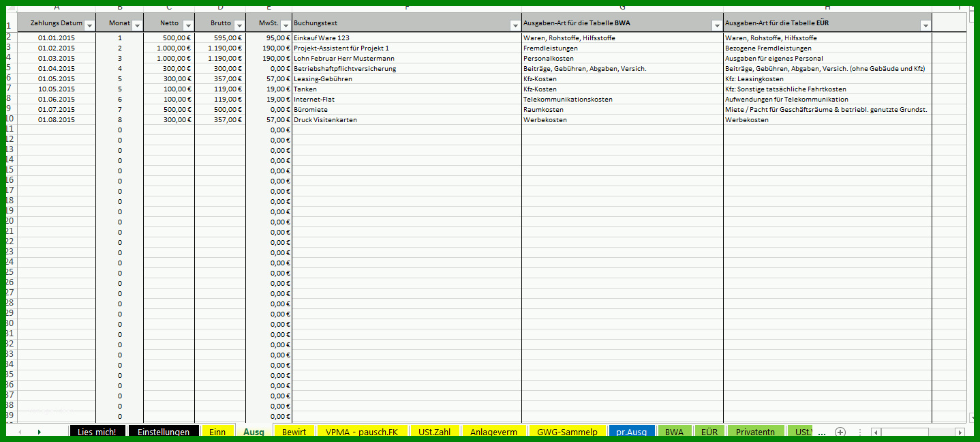
Task: Open the BWA sheet tab
Action: [x=674, y=432]
